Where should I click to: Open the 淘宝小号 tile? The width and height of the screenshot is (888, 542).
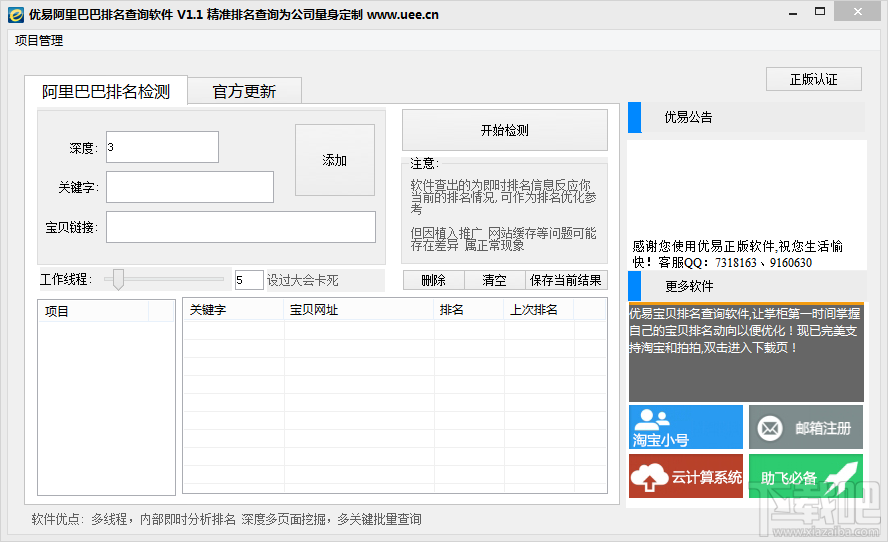point(685,427)
